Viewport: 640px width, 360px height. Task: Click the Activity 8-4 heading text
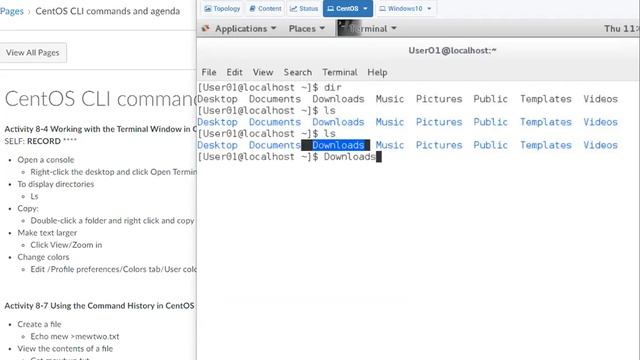pos(100,129)
